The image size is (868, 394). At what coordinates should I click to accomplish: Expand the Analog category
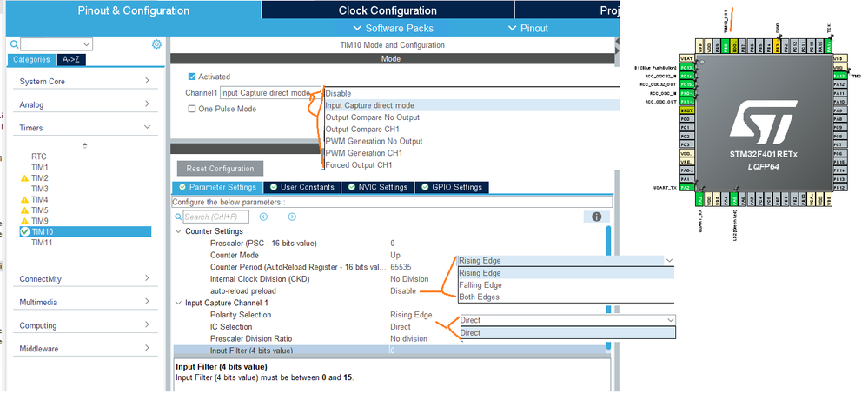click(x=147, y=104)
